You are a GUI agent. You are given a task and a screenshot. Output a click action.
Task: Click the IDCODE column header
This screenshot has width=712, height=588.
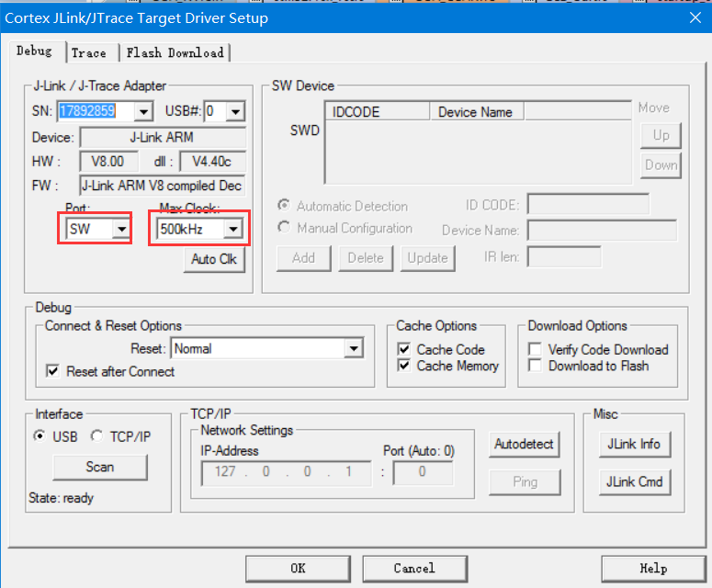point(378,112)
